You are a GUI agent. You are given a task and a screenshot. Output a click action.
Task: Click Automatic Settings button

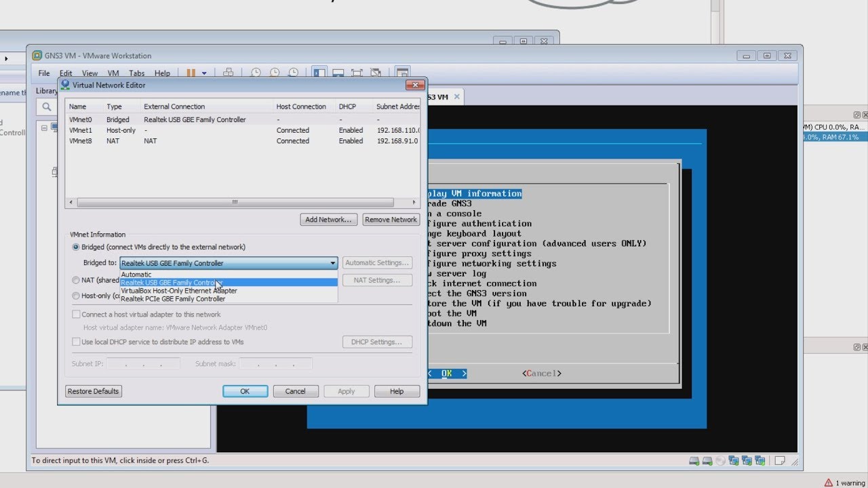tap(378, 263)
